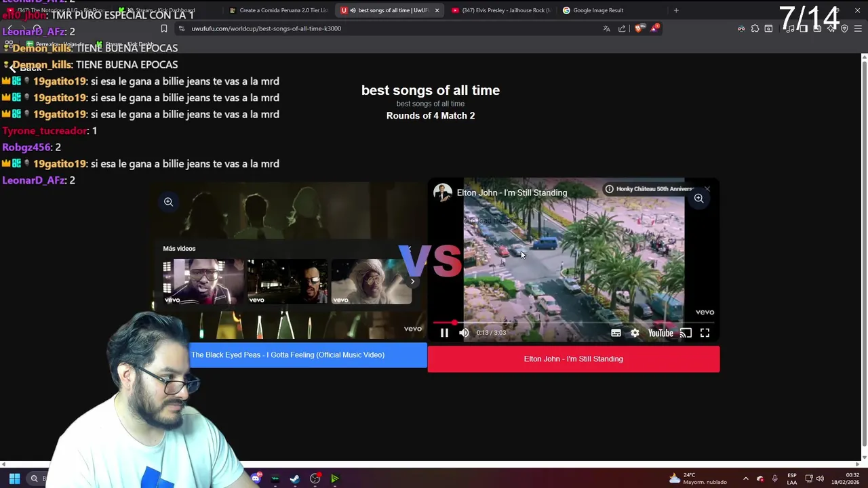The width and height of the screenshot is (868, 488).
Task: Show next suggested videos with the arrow
Action: [412, 281]
